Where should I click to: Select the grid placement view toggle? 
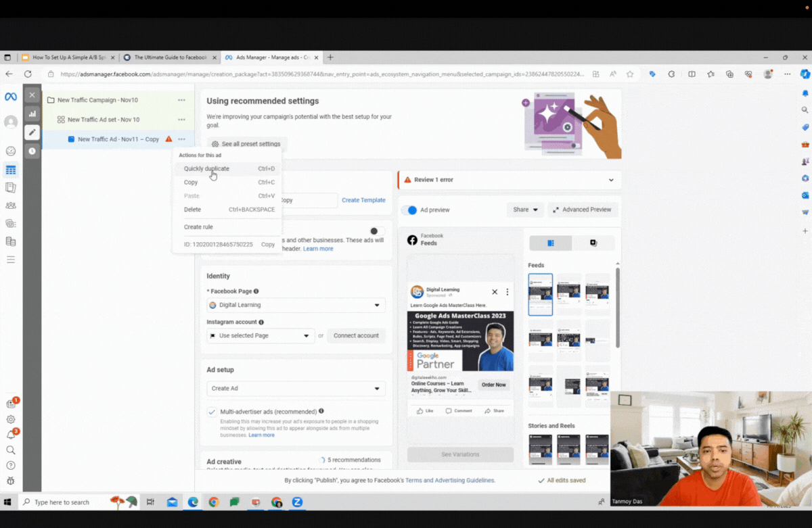[550, 243]
